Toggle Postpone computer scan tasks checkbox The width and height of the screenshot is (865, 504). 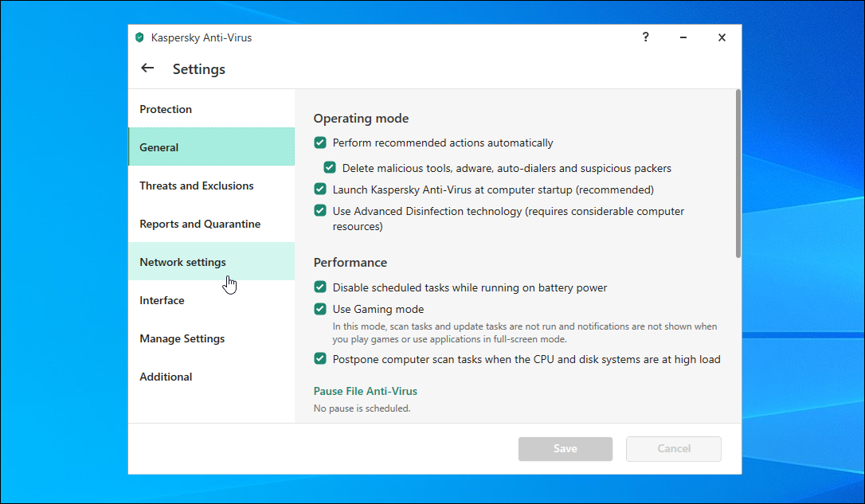pyautogui.click(x=320, y=359)
